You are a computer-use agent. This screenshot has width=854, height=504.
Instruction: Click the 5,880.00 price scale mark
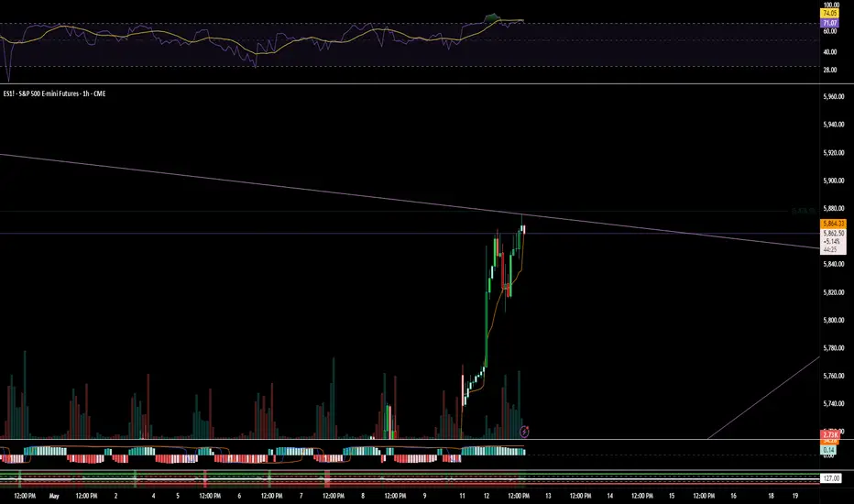point(833,208)
